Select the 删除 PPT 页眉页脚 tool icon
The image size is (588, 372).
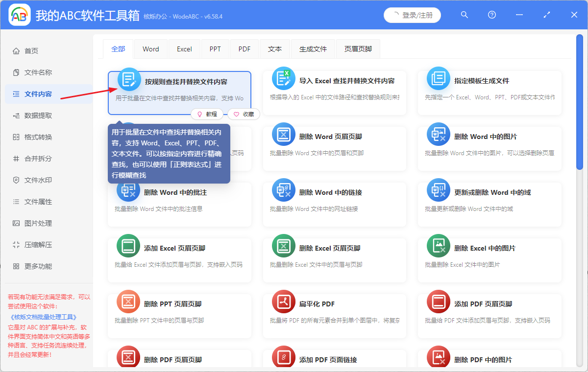point(128,302)
